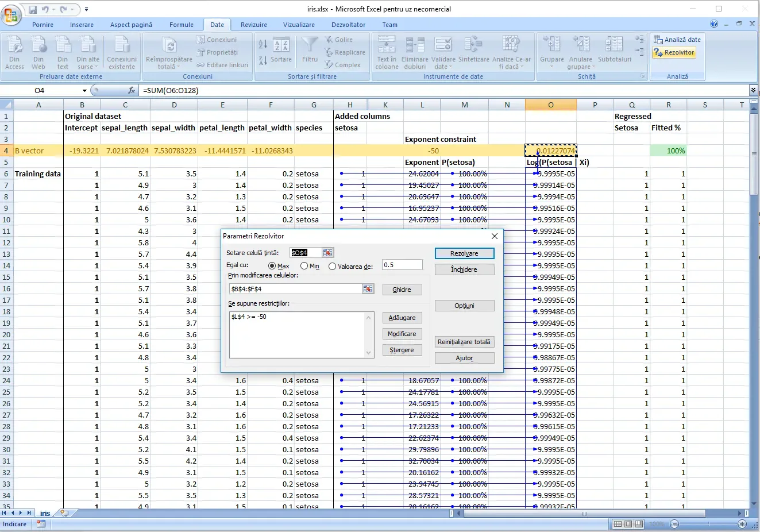Open Schiță group dialog launcher
Viewport: 760px width, 532px height.
(x=643, y=76)
